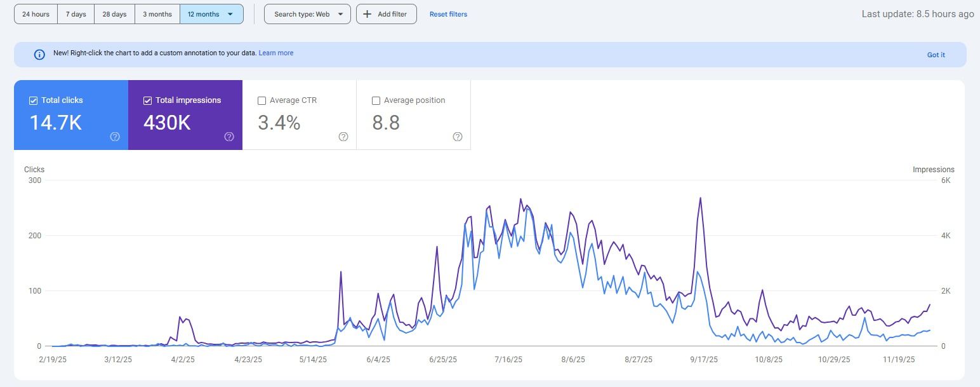Screen dimensions: 980x387
Task: Click the info icon in the annotation banner
Action: coord(39,55)
